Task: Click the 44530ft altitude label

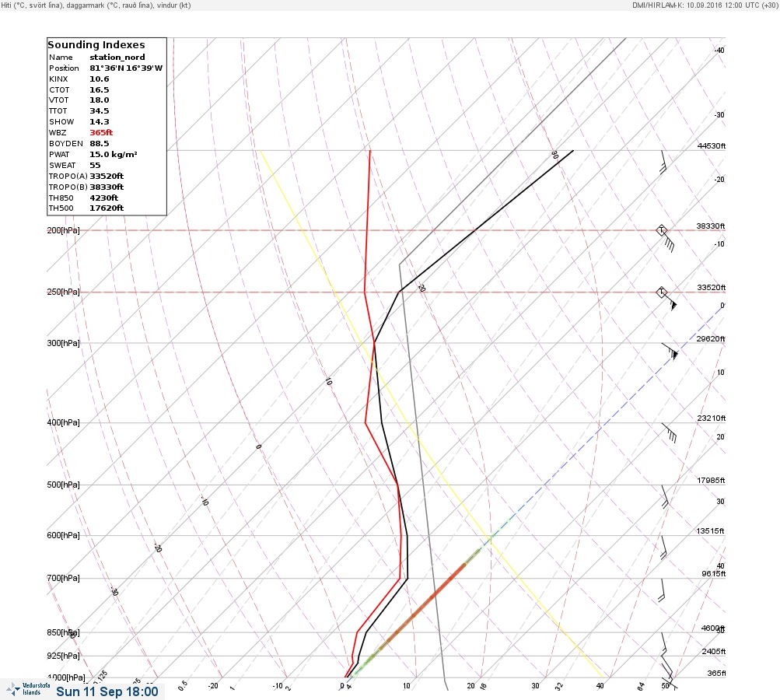Action: (x=712, y=145)
